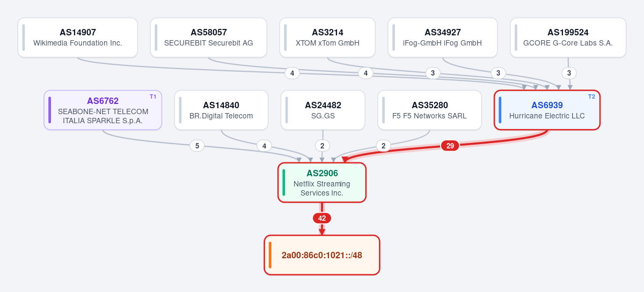Screen dimensions: 644x292
Task: Open the AS3214 XTOM xTom GmbH node
Action: coord(327,38)
